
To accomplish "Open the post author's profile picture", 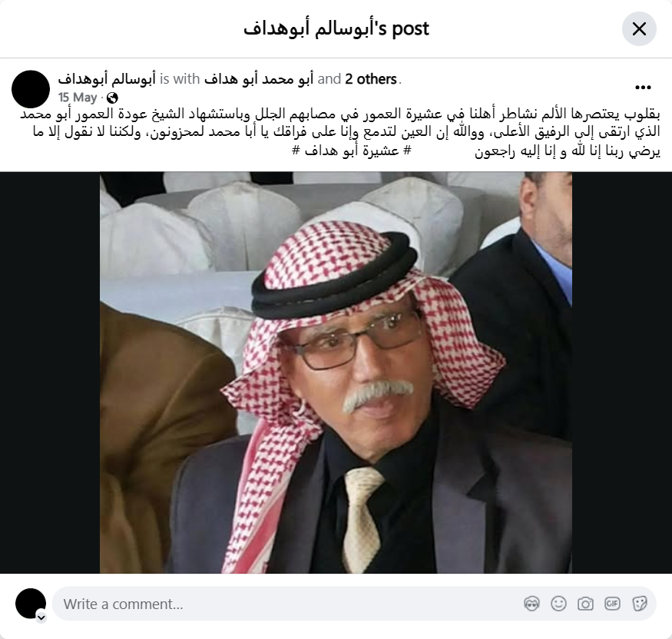I will click(31, 89).
